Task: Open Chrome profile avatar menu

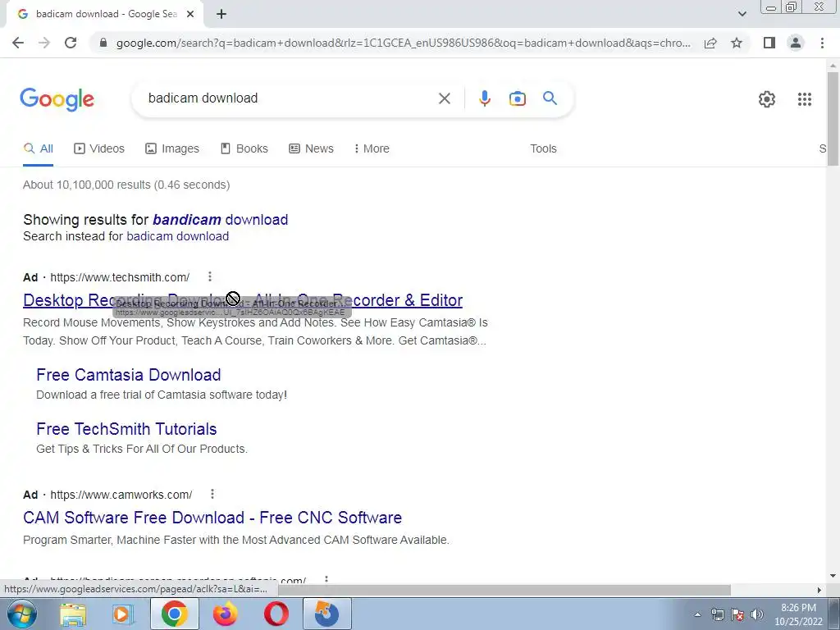Action: point(796,43)
